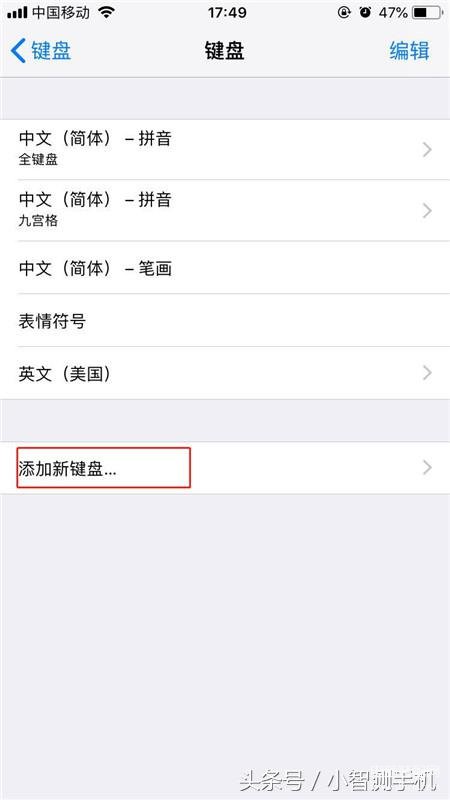
Task: Tap the 中国移动 carrier label
Action: (61, 13)
